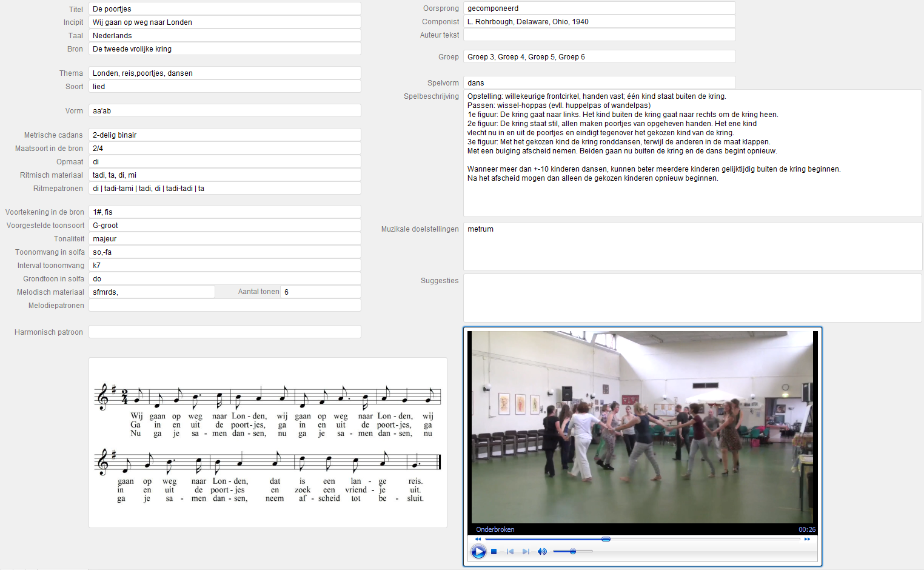Click the Next track icon
The height and width of the screenshot is (570, 924).
coord(526,551)
